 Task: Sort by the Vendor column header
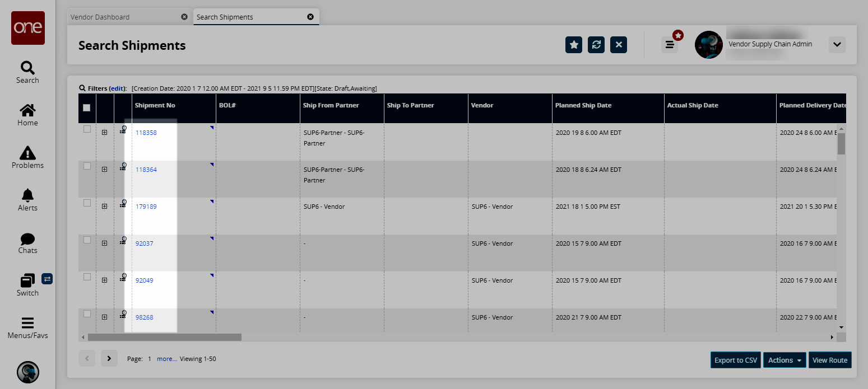click(510, 108)
